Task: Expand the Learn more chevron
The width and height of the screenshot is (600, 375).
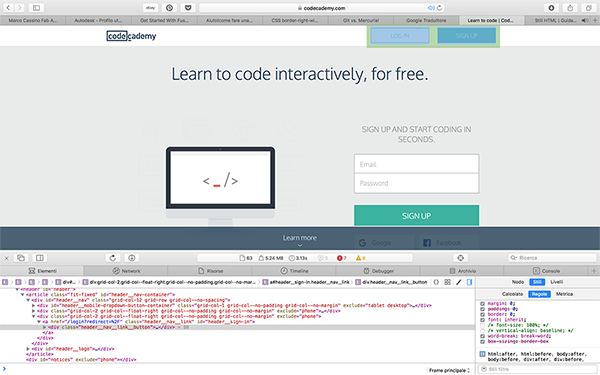Action: click(300, 245)
